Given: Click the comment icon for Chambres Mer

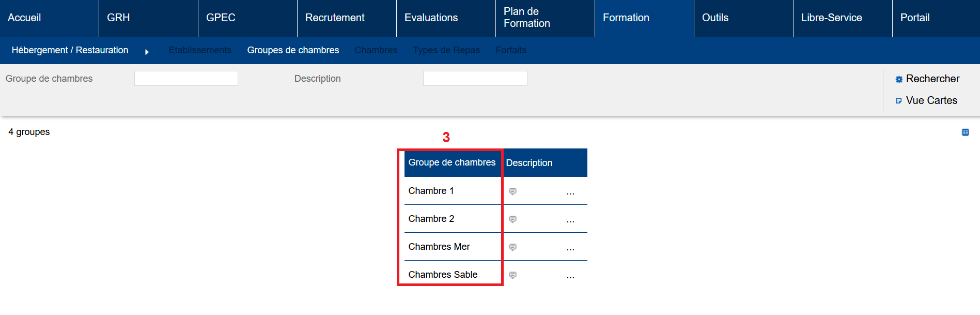Looking at the screenshot, I should coord(512,247).
